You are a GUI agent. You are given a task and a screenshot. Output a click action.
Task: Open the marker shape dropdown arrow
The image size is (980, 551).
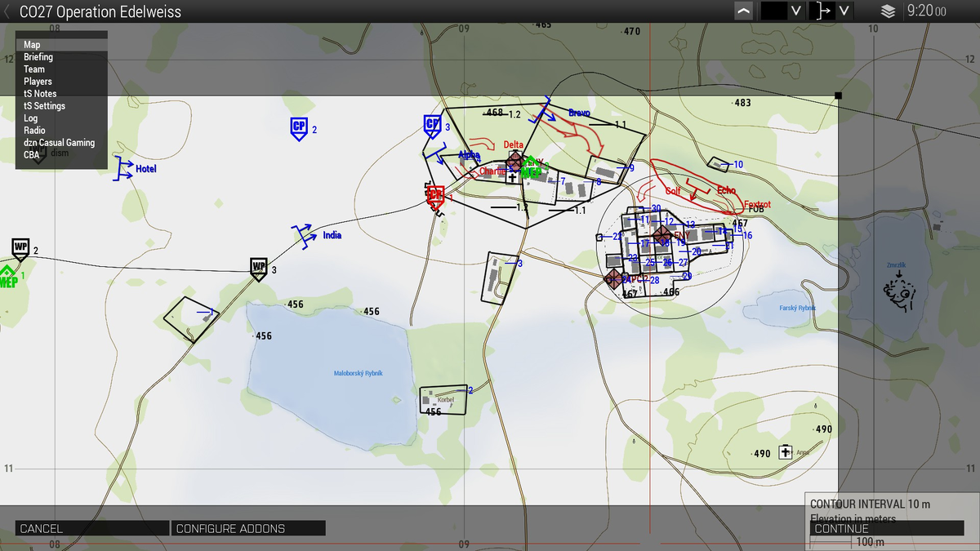pos(844,11)
